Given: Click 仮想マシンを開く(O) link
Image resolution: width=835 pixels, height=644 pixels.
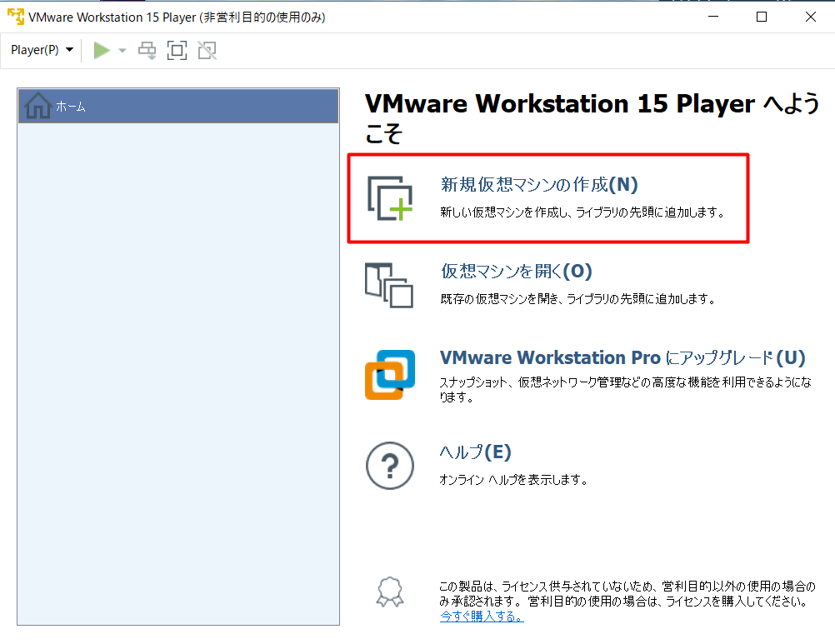Looking at the screenshot, I should pos(516,272).
